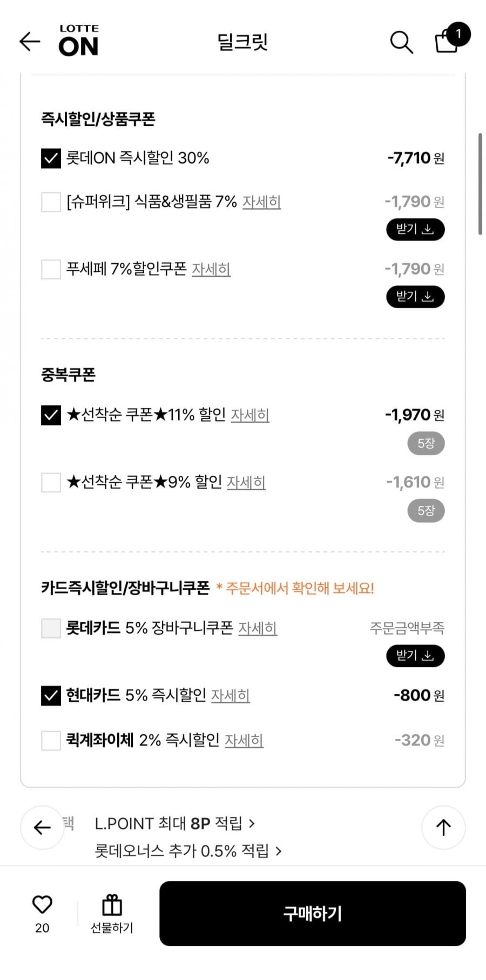The height and width of the screenshot is (980, 486).
Task: Tap the back arrow in header
Action: coord(30,42)
